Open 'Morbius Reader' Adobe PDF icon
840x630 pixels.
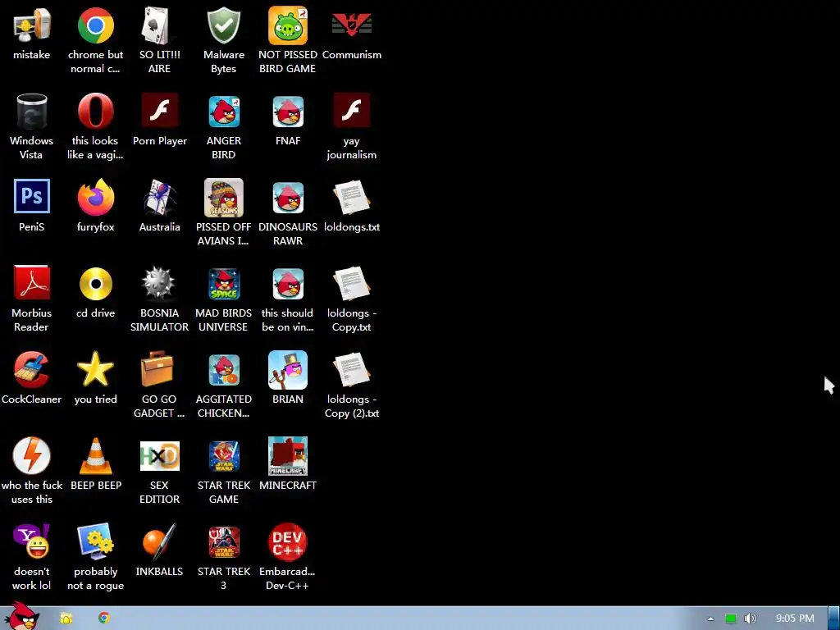click(x=32, y=282)
